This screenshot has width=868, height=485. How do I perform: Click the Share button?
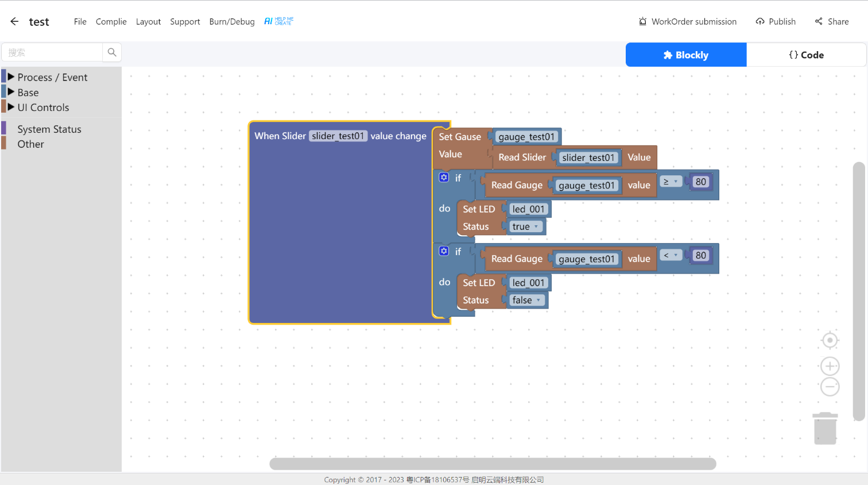point(832,21)
